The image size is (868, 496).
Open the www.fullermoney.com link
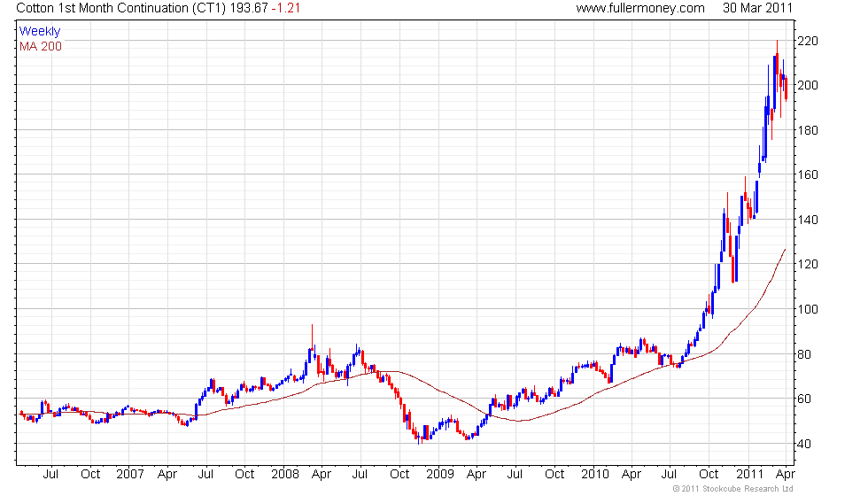point(639,8)
